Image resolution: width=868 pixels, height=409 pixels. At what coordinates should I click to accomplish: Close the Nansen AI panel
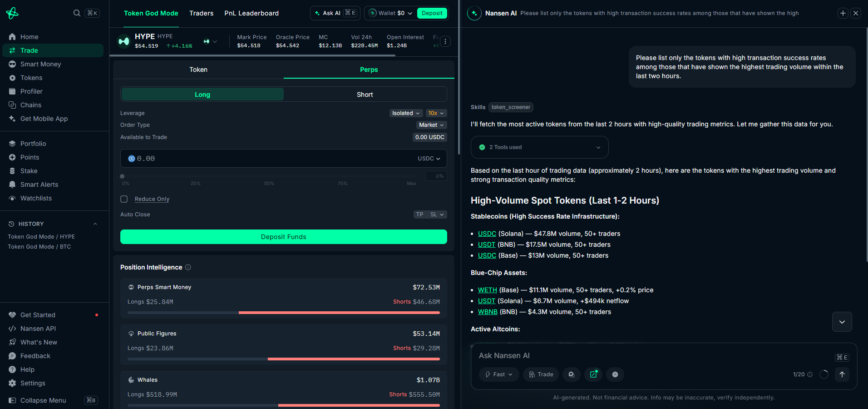(x=856, y=13)
